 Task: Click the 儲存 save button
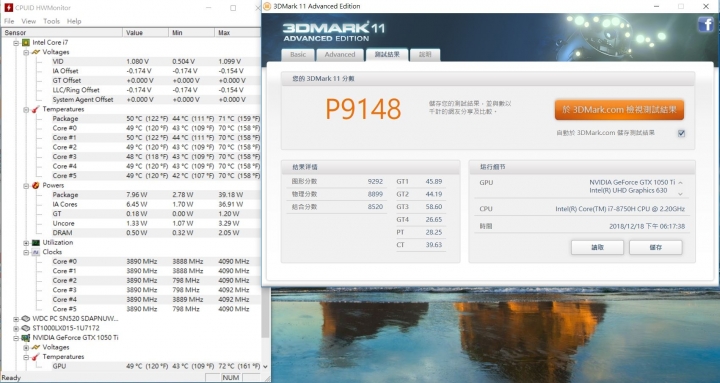(656, 248)
